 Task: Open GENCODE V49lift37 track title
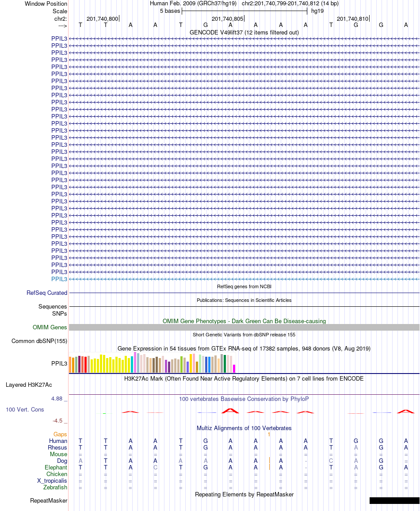(244, 33)
